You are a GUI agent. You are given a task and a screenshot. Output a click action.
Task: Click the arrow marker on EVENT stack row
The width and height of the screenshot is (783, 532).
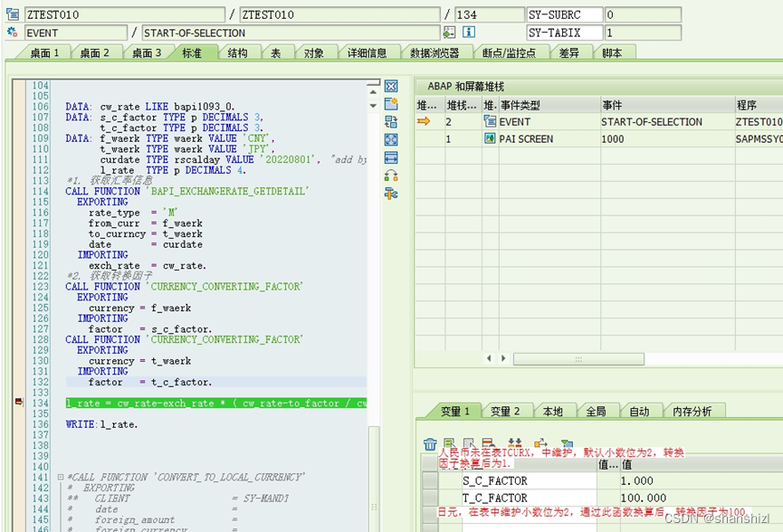[x=422, y=121]
